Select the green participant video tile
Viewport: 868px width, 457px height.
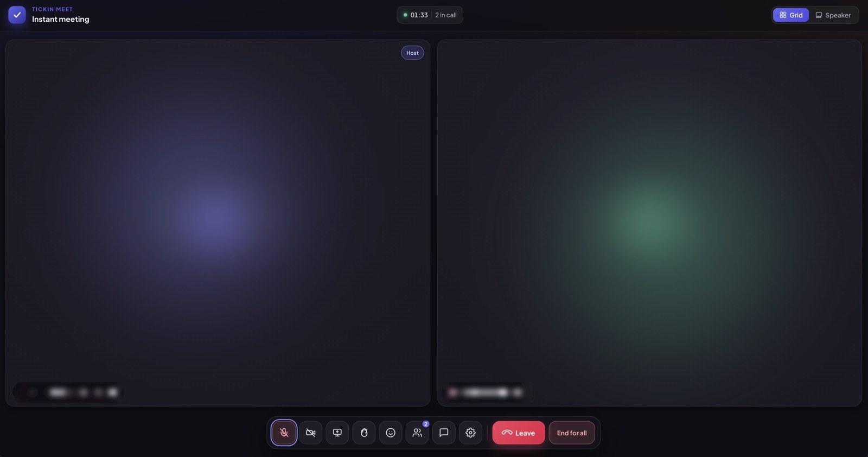pyautogui.click(x=649, y=223)
